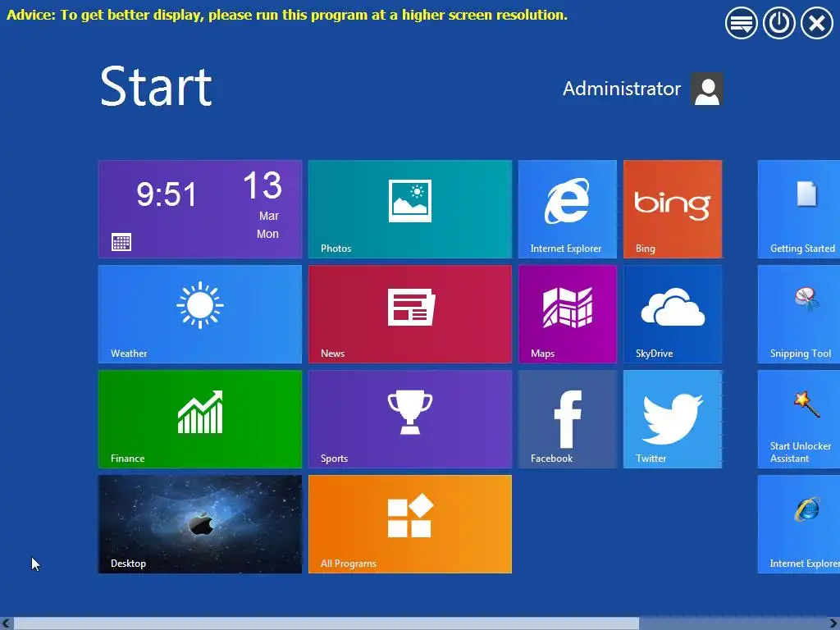Screen dimensions: 840x630
Task: Click the small calendar icon in clock tile
Action: click(x=121, y=242)
